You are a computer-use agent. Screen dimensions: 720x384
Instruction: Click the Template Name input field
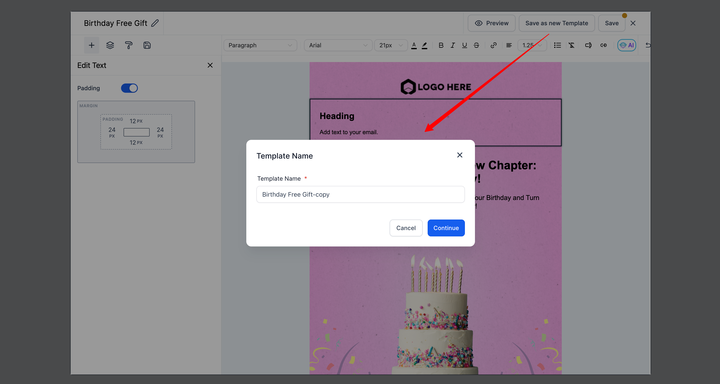pos(360,194)
